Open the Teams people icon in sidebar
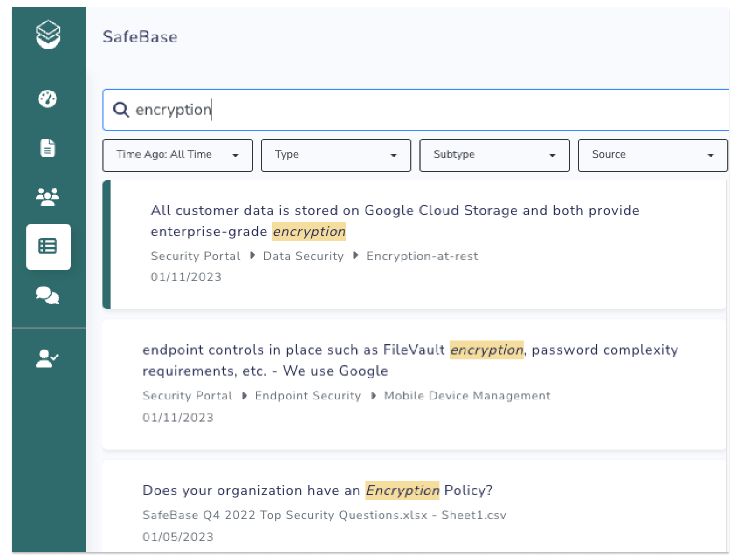The width and height of the screenshot is (747, 560). [x=48, y=196]
